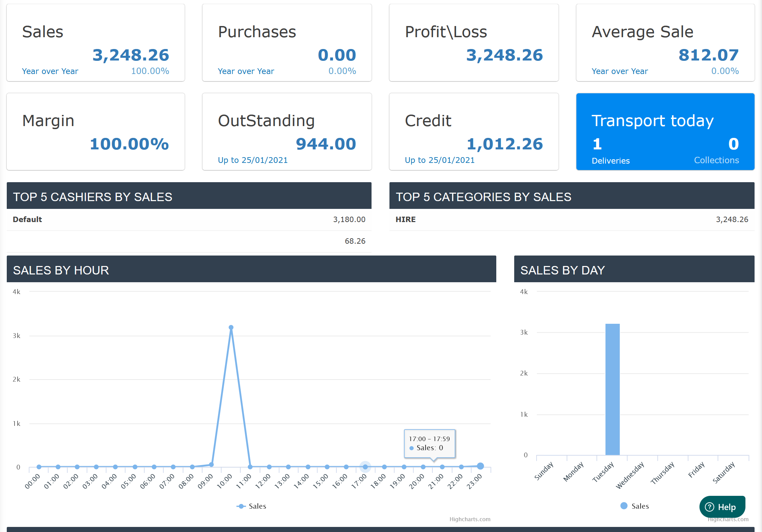This screenshot has width=762, height=532.
Task: Click the Collections count in Transport today
Action: [733, 144]
